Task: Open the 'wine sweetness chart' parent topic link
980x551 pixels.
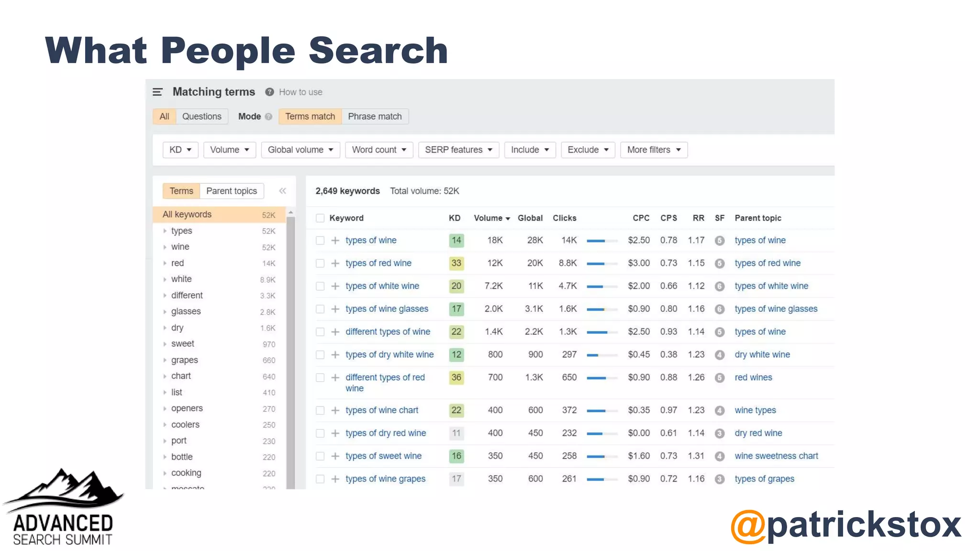Action: (x=776, y=456)
